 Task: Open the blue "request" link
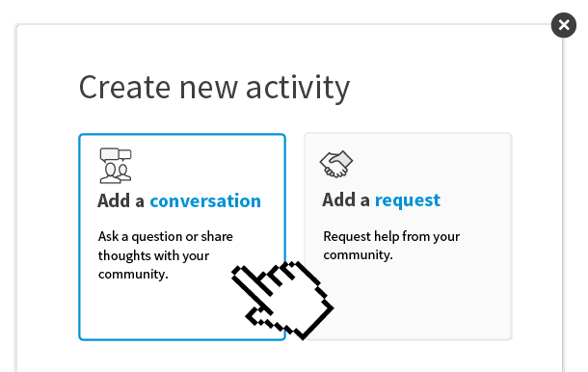point(407,199)
